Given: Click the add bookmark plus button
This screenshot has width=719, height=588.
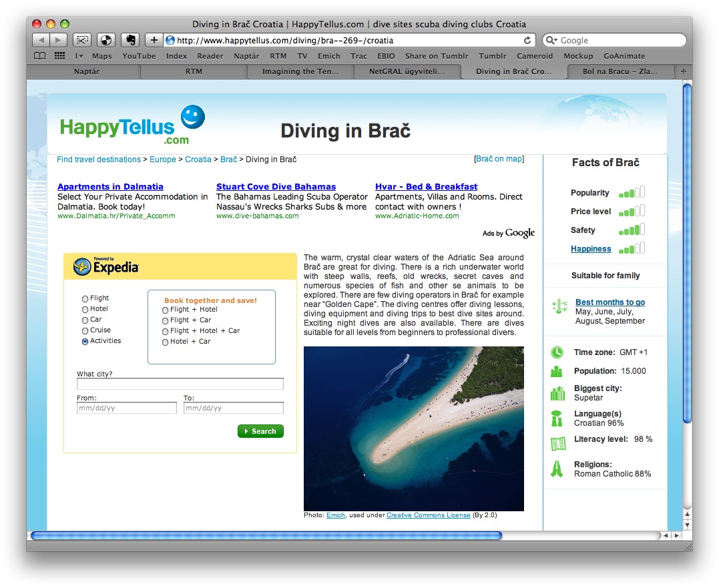Looking at the screenshot, I should pos(154,40).
